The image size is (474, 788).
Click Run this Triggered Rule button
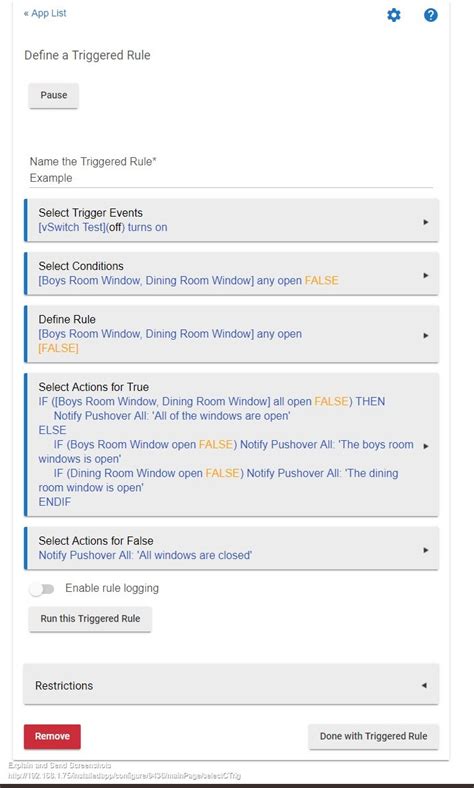pyautogui.click(x=90, y=619)
